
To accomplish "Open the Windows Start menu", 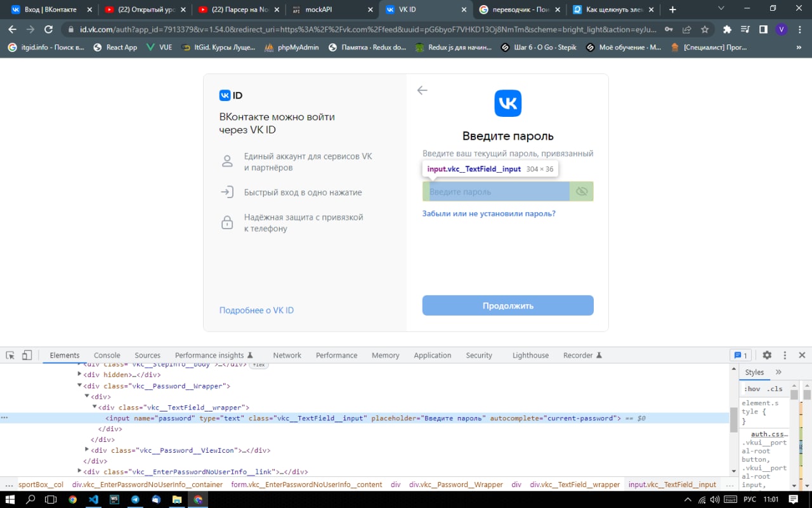I will click(x=11, y=500).
